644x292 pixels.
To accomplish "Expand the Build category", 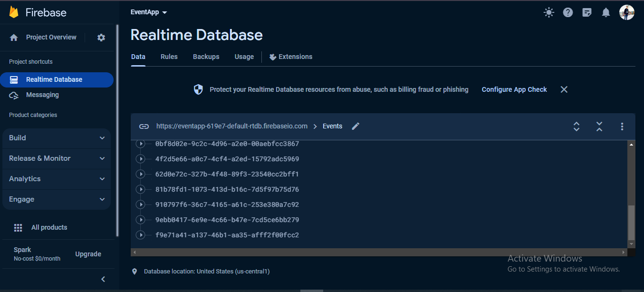I will (57, 138).
